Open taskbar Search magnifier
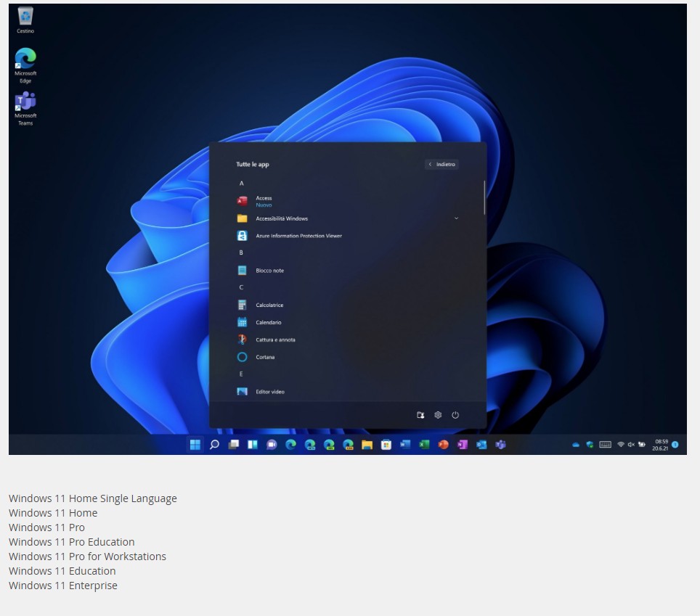The width and height of the screenshot is (700, 616). [214, 445]
